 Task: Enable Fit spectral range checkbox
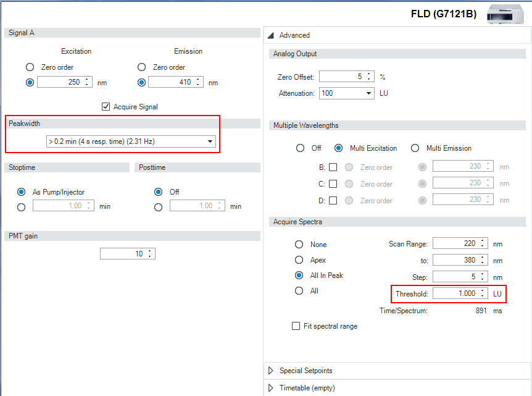(296, 326)
